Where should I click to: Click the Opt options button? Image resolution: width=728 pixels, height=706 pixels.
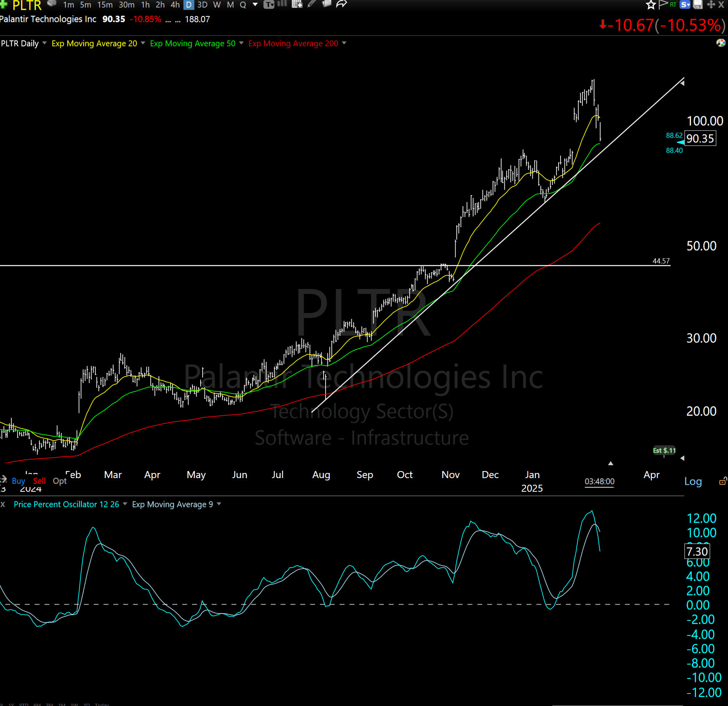tap(60, 481)
